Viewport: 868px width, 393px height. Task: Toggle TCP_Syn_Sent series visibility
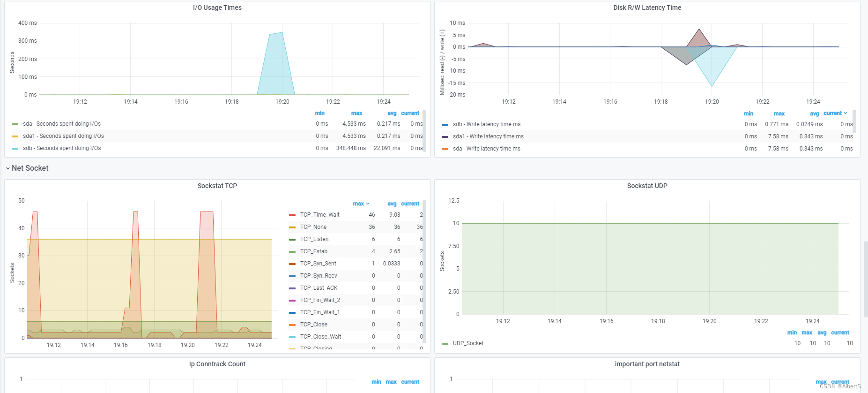(x=318, y=264)
